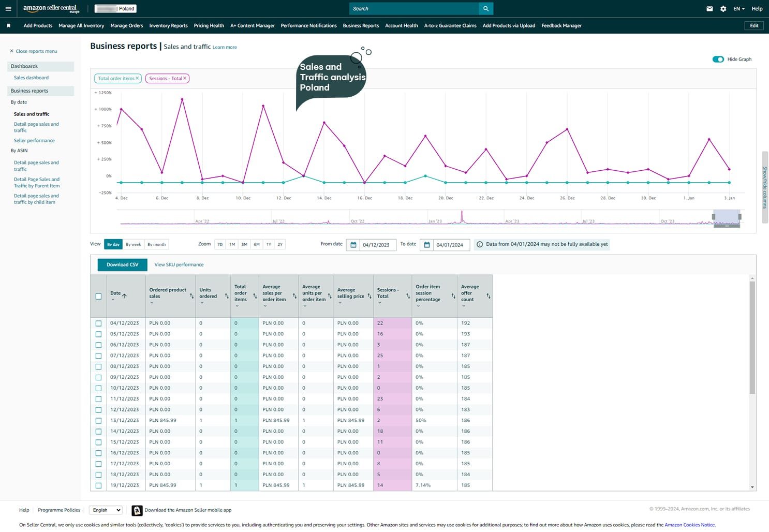Open the To date calendar picker
Viewport: 769px width, 532px height.
click(427, 245)
